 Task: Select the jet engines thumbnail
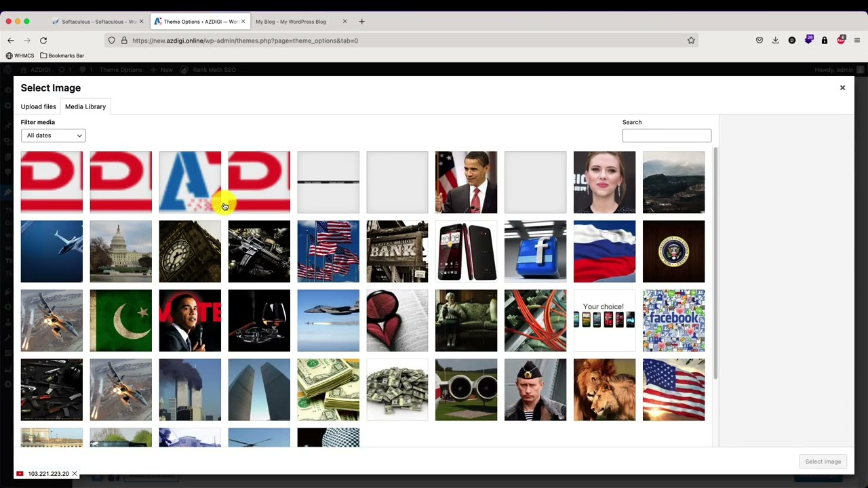[466, 390]
